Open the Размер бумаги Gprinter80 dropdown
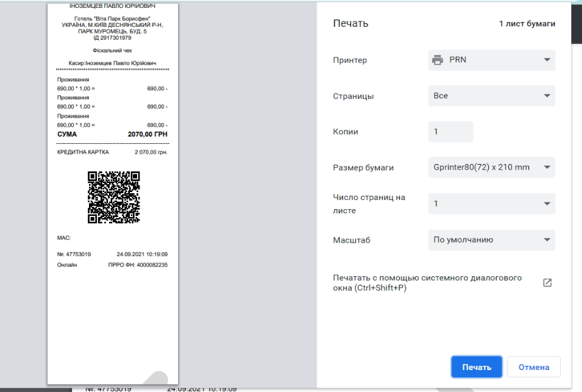This screenshot has height=392, width=582. (x=491, y=167)
